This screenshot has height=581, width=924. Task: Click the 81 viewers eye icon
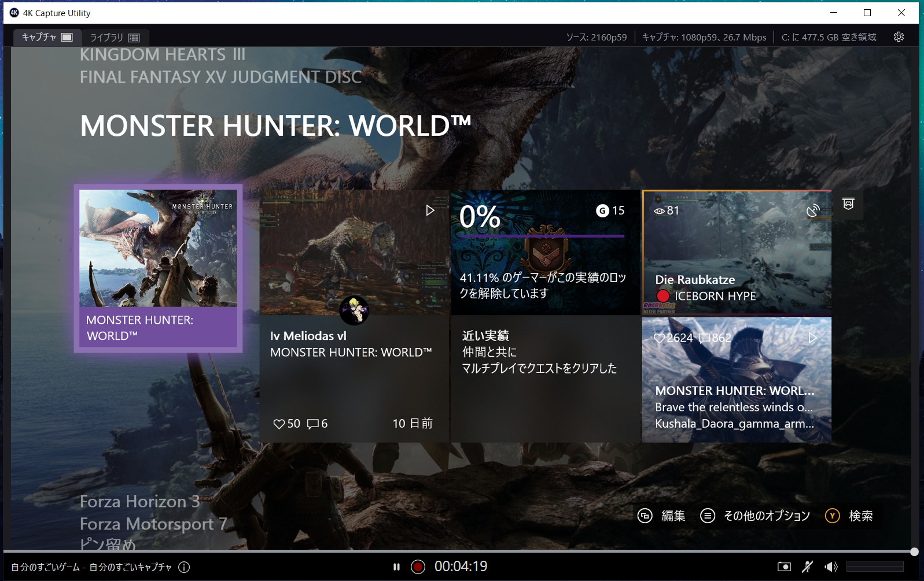tap(659, 211)
